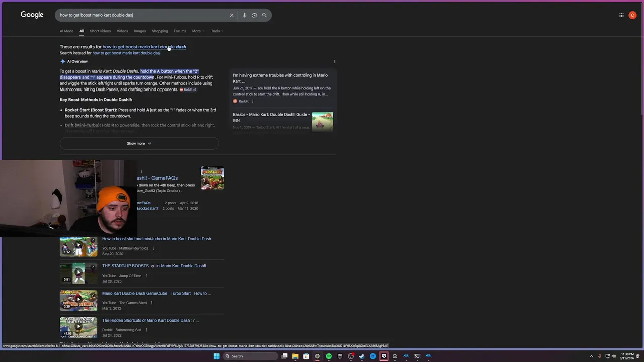Click the 'AI Overview' label
This screenshot has height=362, width=644.
tap(77, 62)
